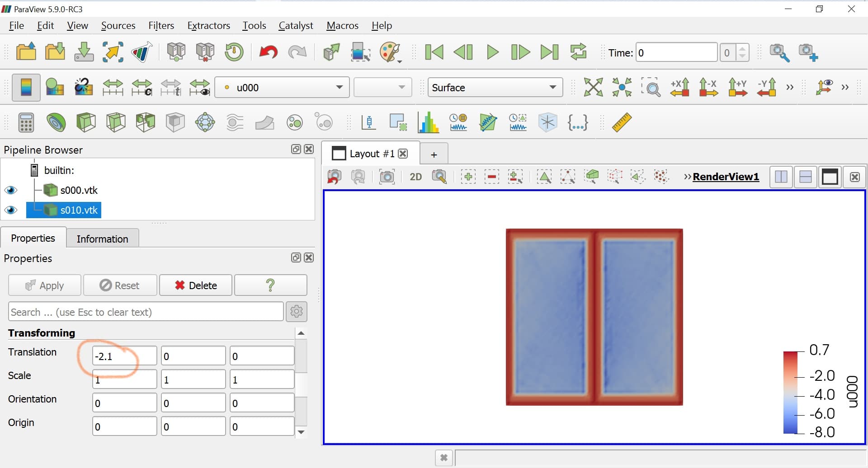Open the u000 coloring array dropdown
Image resolution: width=868 pixels, height=468 pixels.
(x=282, y=87)
